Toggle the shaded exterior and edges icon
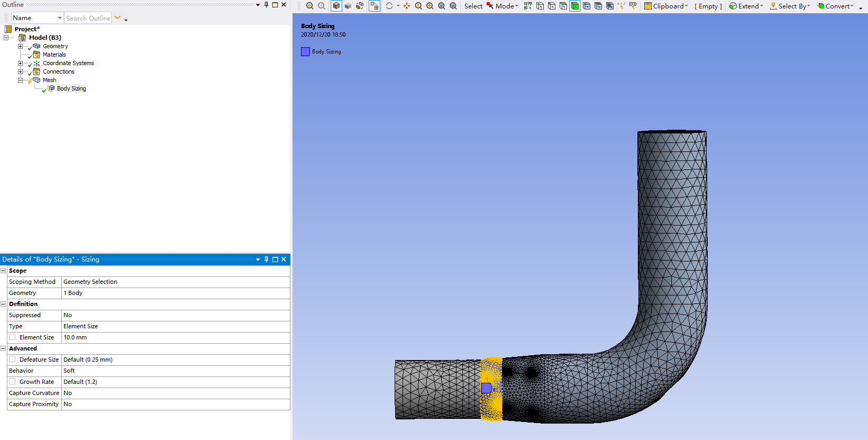 pyautogui.click(x=336, y=6)
